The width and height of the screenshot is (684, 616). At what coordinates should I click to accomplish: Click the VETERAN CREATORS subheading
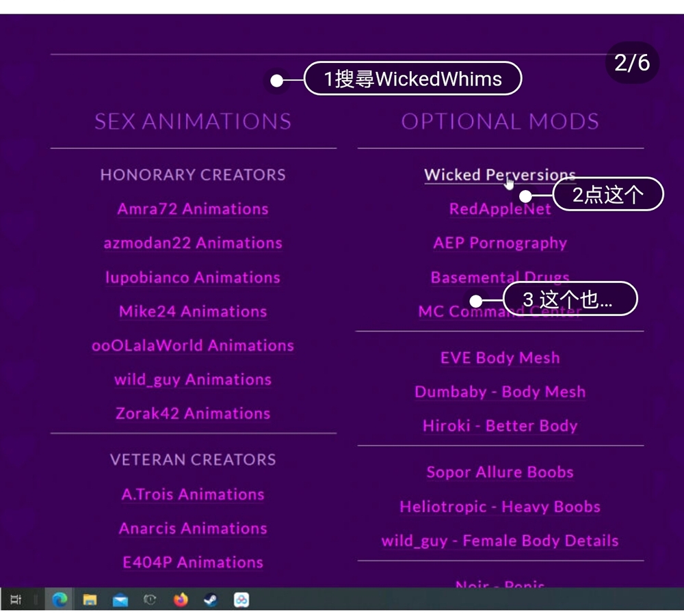(x=193, y=460)
